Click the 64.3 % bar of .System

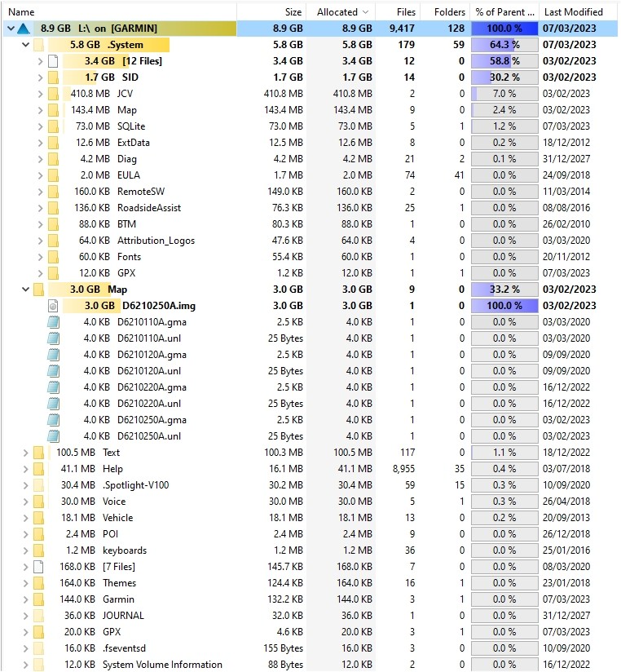(504, 45)
